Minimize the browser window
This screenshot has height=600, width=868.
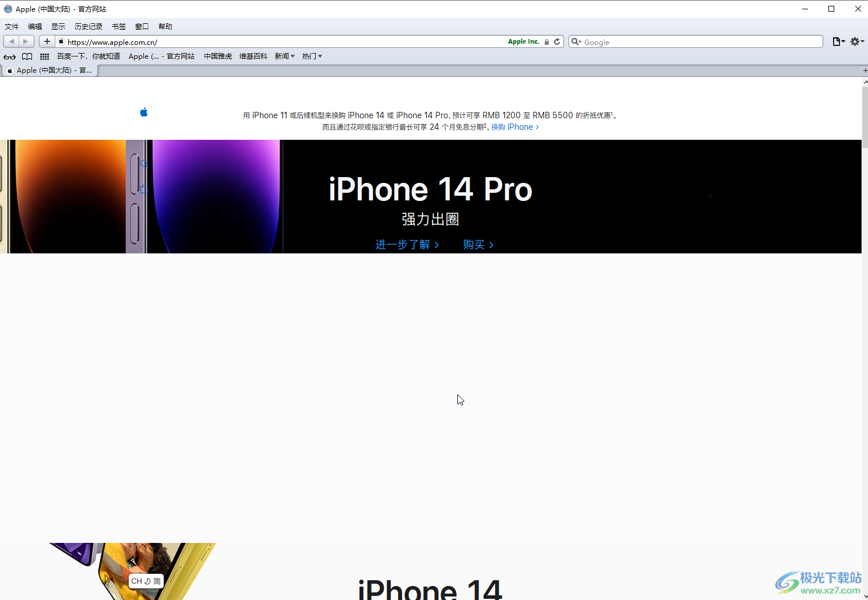pyautogui.click(x=805, y=9)
